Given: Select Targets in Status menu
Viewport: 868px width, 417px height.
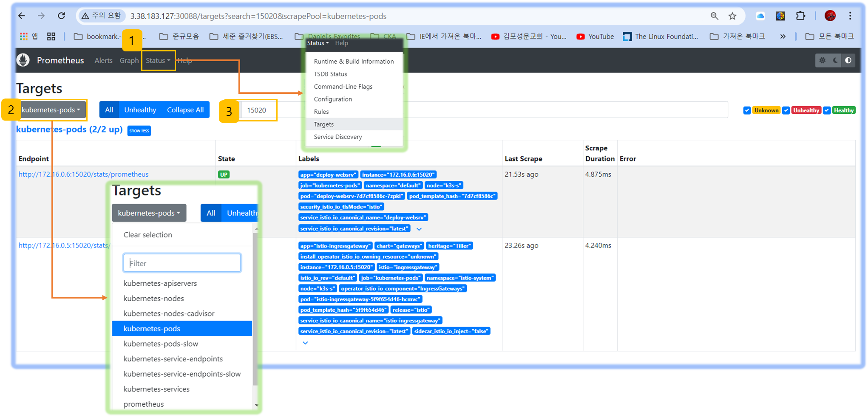Looking at the screenshot, I should [x=354, y=124].
